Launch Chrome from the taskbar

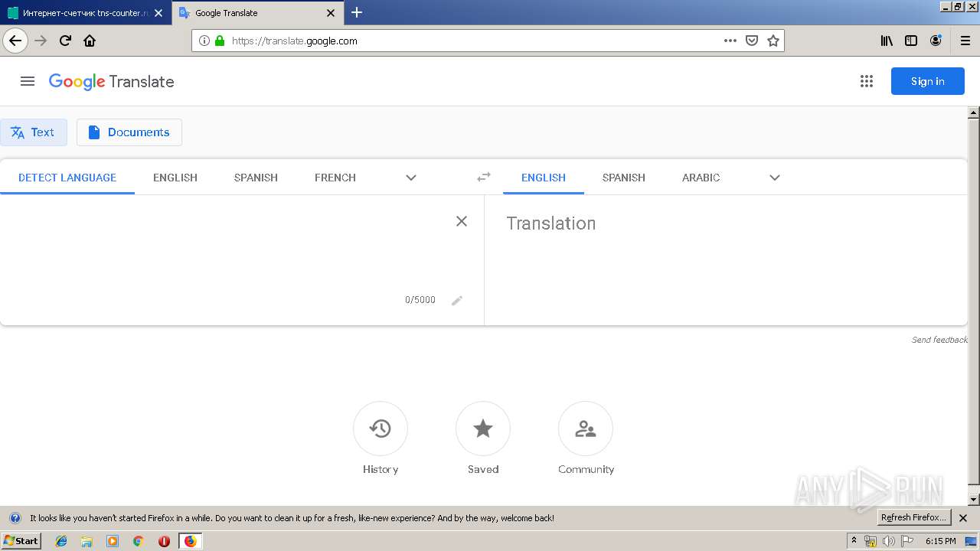point(138,541)
